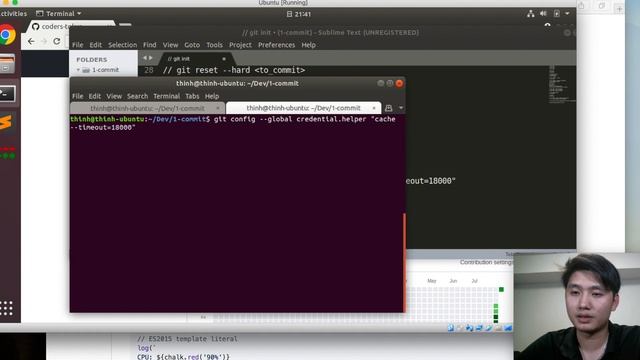Click the new terminal tab icon
The width and height of the screenshot is (640, 360).
pyautogui.click(x=389, y=108)
